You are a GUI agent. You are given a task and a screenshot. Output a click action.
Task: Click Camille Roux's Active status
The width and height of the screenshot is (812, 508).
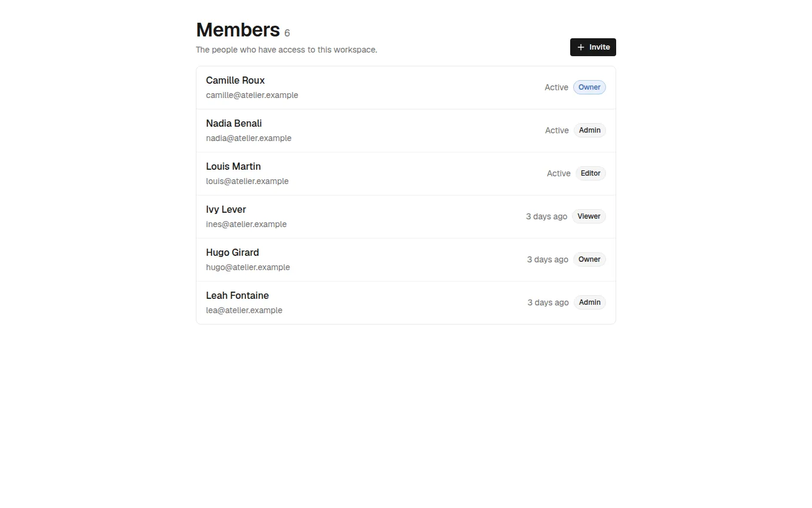click(556, 87)
